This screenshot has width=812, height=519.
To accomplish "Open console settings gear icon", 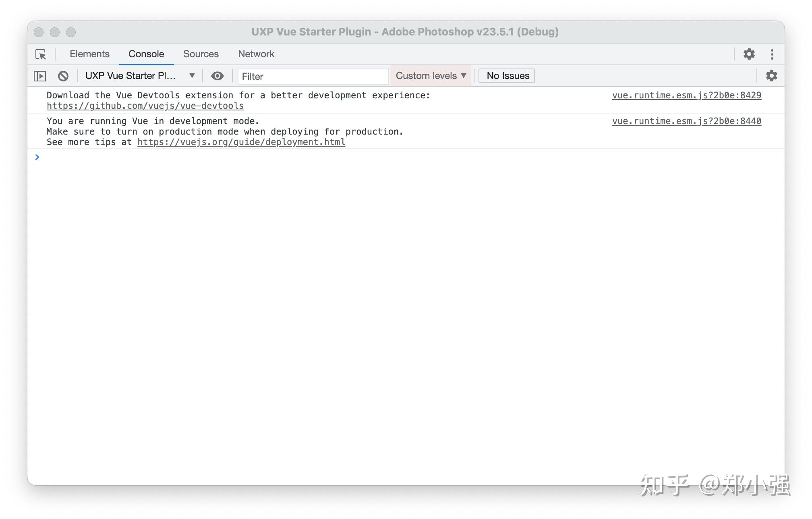I will coord(771,76).
